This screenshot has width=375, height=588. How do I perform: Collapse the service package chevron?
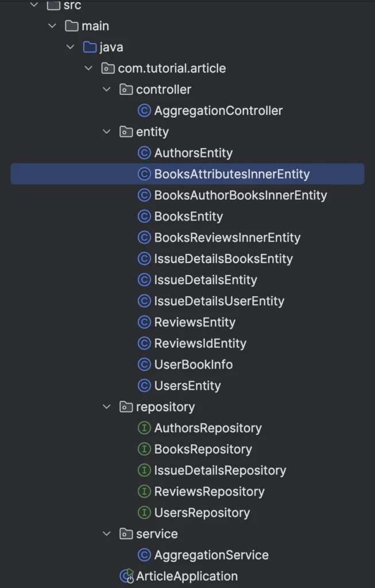(107, 534)
